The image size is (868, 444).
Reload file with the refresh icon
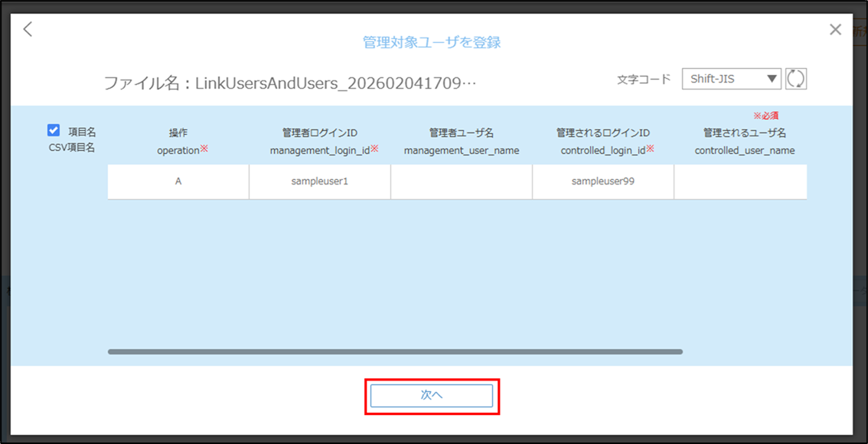(x=796, y=79)
